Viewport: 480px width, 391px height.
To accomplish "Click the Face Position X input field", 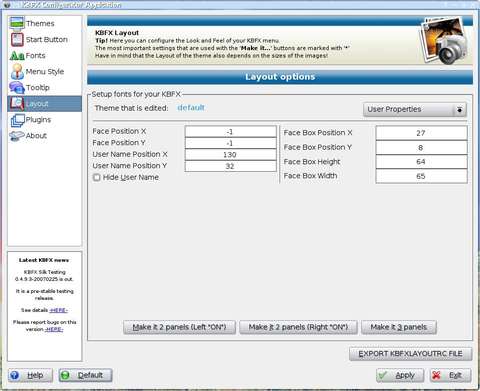I will click(x=230, y=132).
